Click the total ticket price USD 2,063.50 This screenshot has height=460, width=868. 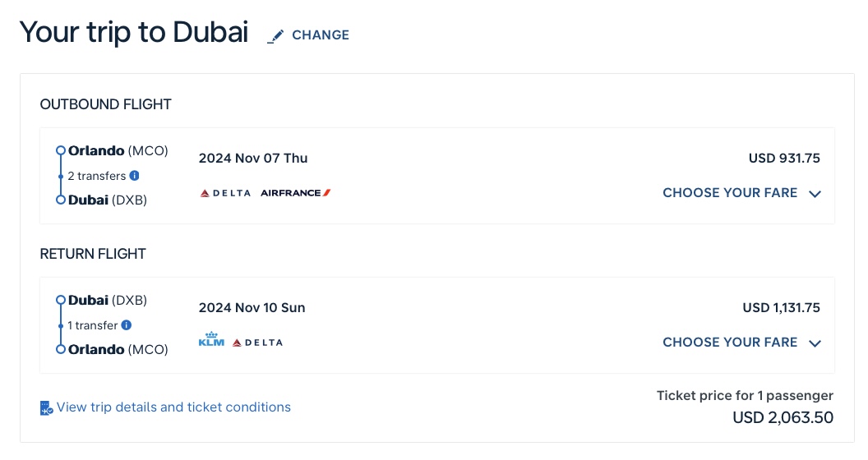click(x=783, y=418)
